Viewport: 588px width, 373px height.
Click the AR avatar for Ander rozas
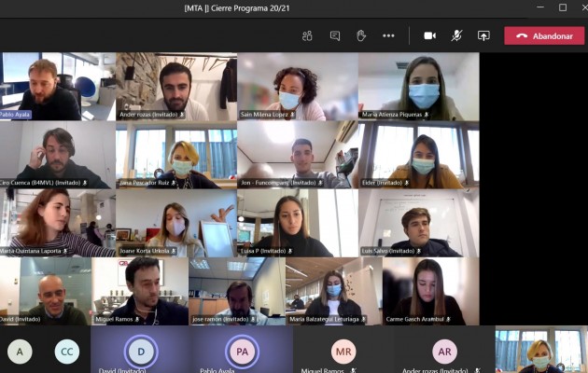(x=445, y=352)
